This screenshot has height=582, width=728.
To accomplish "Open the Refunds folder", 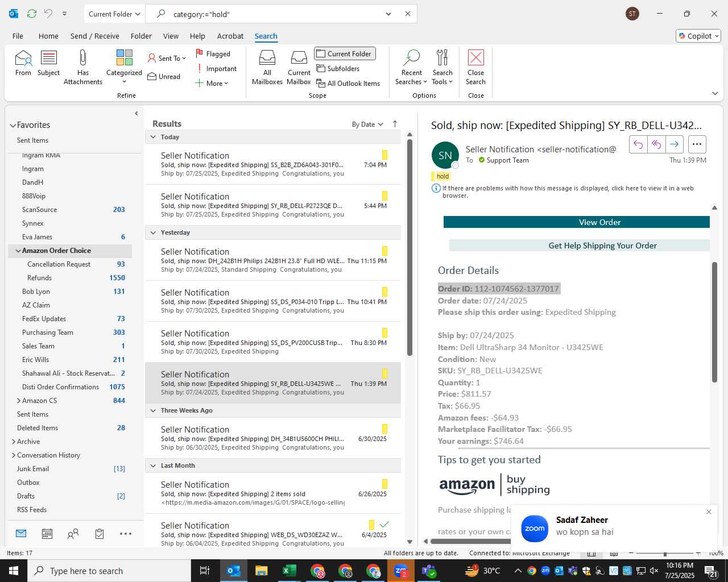I will click(x=71, y=278).
